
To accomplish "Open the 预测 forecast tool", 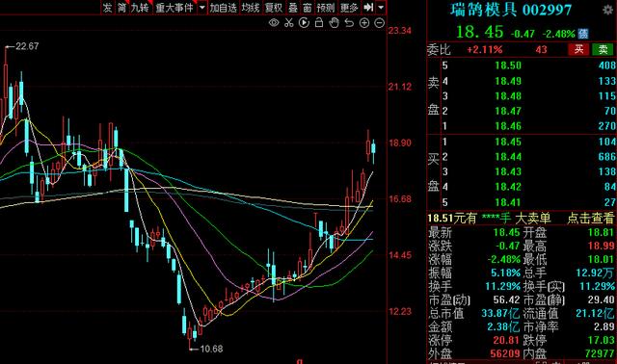I will (326, 7).
